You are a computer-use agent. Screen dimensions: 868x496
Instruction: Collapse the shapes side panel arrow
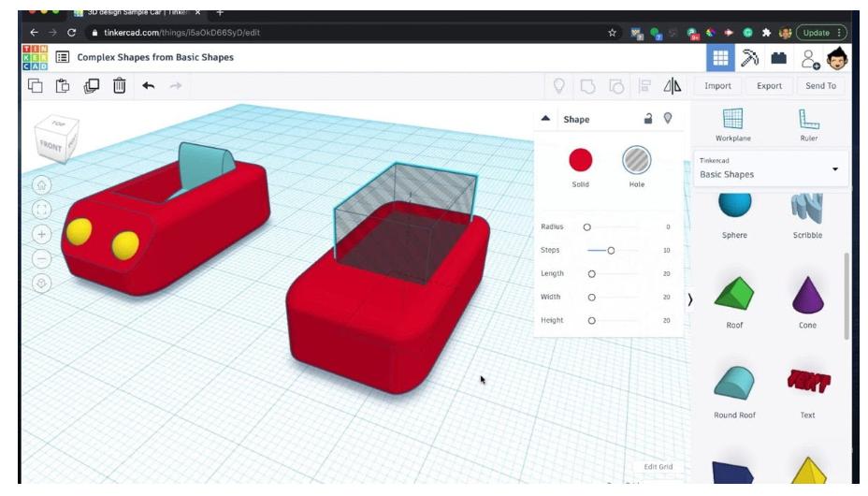690,299
